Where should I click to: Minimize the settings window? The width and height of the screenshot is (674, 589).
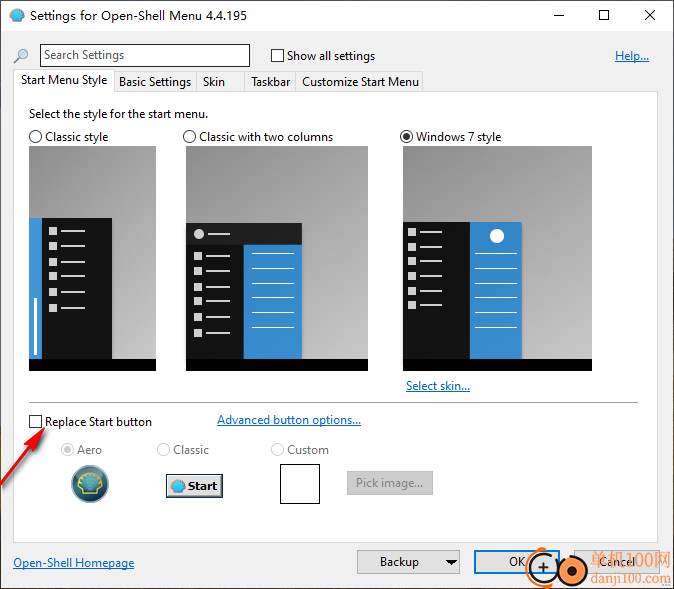(559, 15)
